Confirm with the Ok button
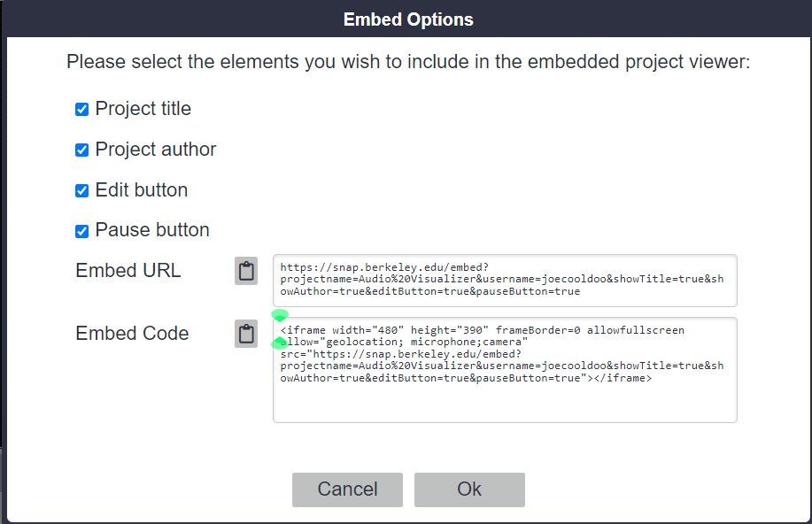This screenshot has height=524, width=812. click(469, 489)
